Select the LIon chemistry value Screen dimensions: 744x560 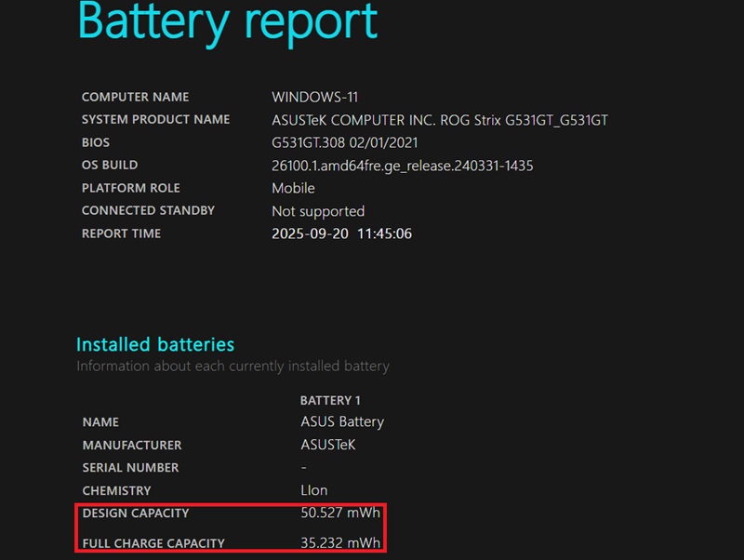tap(313, 490)
